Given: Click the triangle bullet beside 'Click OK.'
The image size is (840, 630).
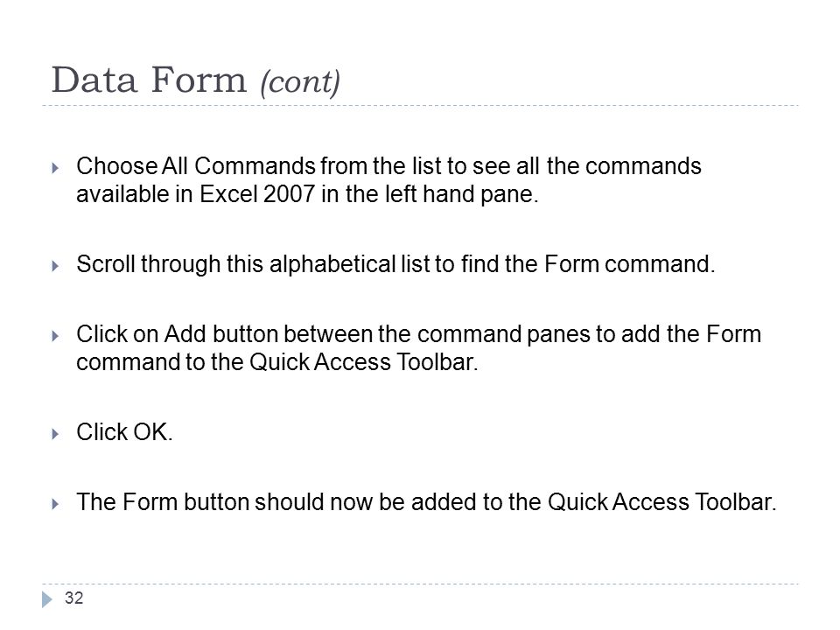Looking at the screenshot, I should pos(55,433).
